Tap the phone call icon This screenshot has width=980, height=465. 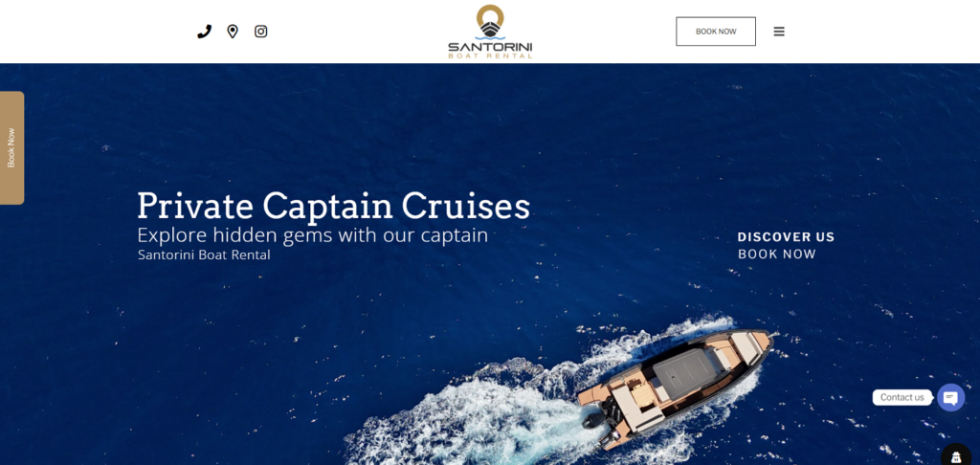(205, 32)
